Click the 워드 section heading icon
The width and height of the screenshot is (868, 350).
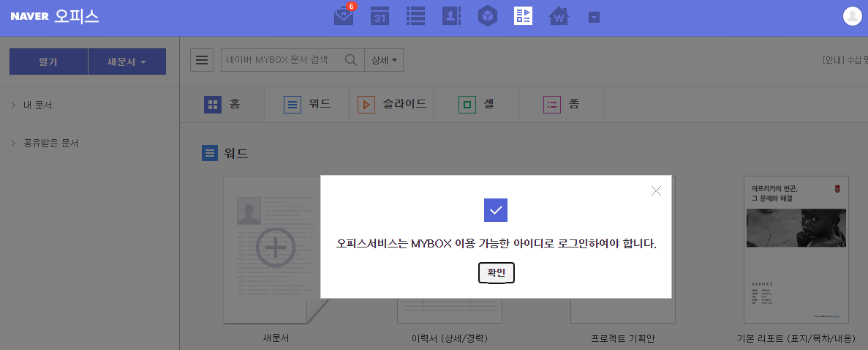[x=210, y=154]
